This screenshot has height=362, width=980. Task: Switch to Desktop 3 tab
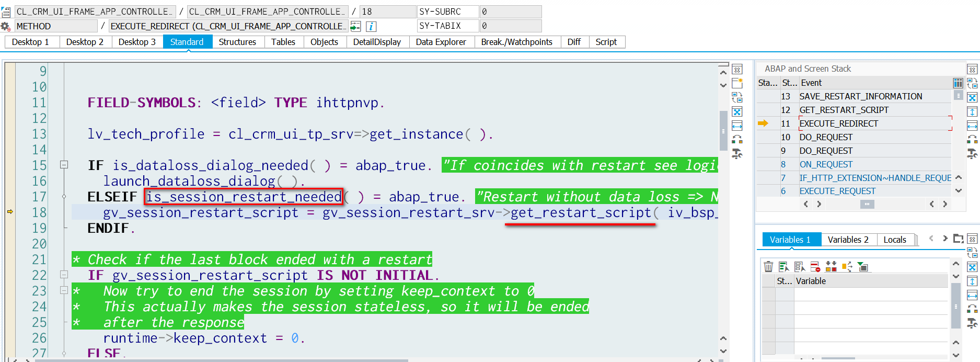pyautogui.click(x=137, y=42)
